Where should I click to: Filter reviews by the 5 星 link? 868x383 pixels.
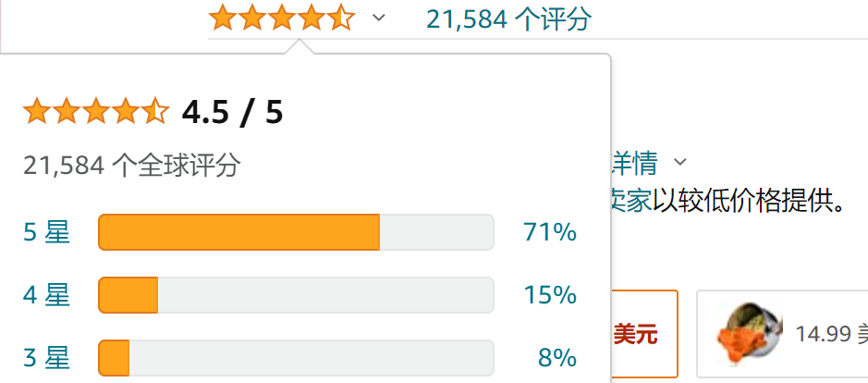[x=46, y=232]
